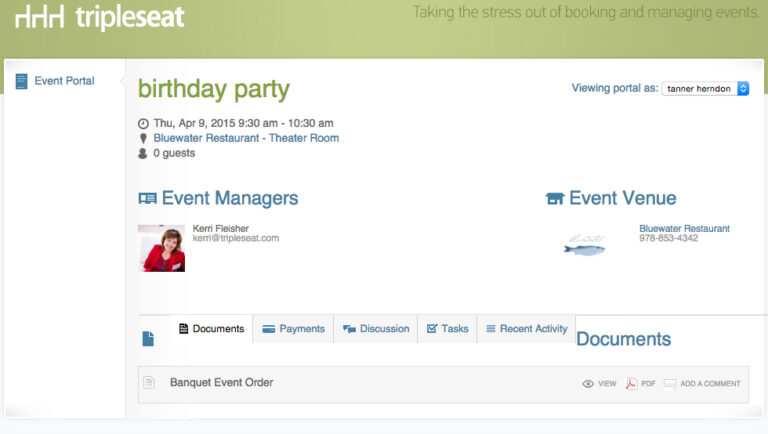Image resolution: width=768 pixels, height=434 pixels.
Task: Click the blue arrows on the portal user selector
Action: point(743,89)
